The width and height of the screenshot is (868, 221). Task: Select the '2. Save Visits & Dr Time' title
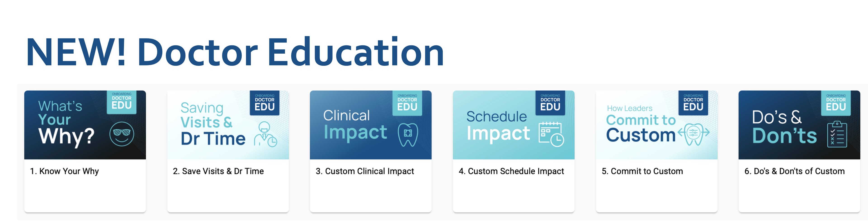click(218, 171)
